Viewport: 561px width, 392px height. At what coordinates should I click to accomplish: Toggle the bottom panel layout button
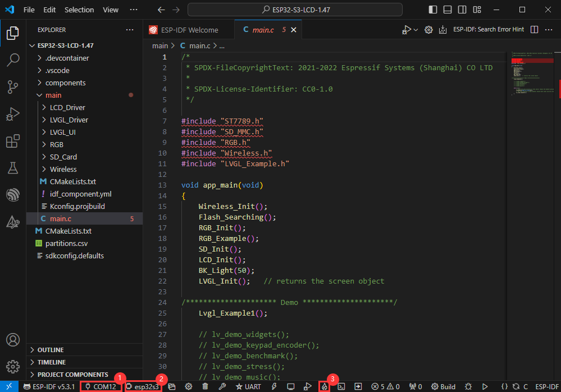(447, 10)
